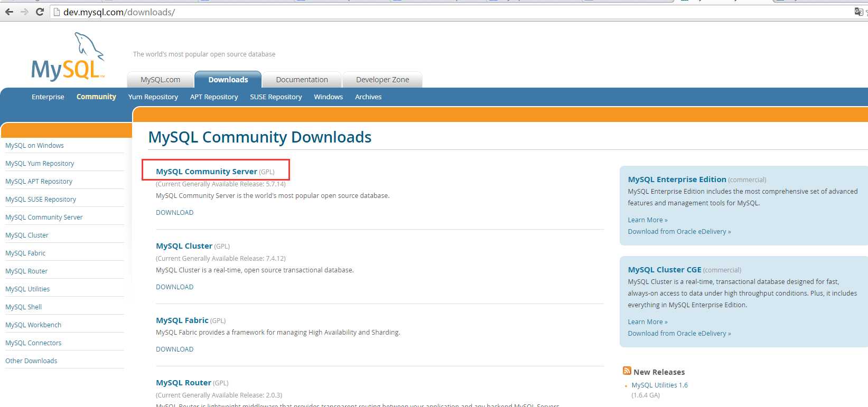Click Learn More under MySQL Cluster CGE
This screenshot has height=407, width=868.
[x=648, y=321]
